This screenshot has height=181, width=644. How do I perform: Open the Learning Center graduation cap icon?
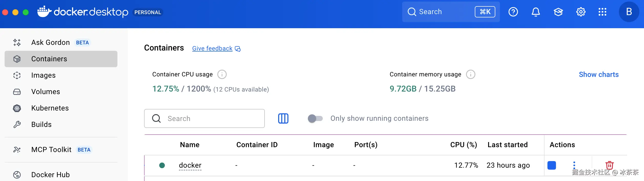pyautogui.click(x=558, y=12)
